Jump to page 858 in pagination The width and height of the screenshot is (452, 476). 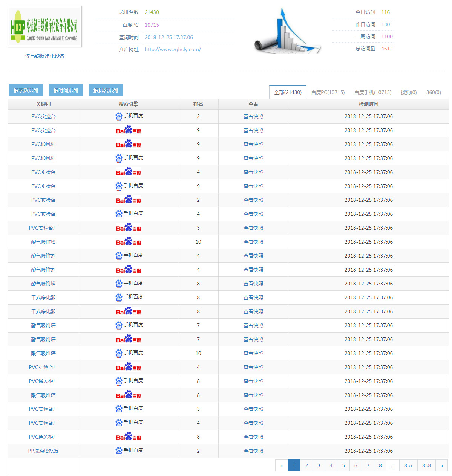426,465
